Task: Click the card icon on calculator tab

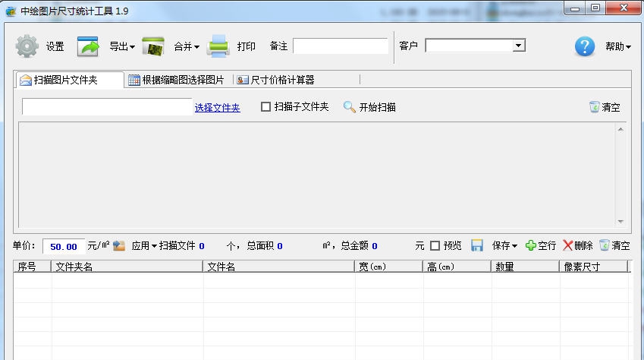Action: coord(243,80)
